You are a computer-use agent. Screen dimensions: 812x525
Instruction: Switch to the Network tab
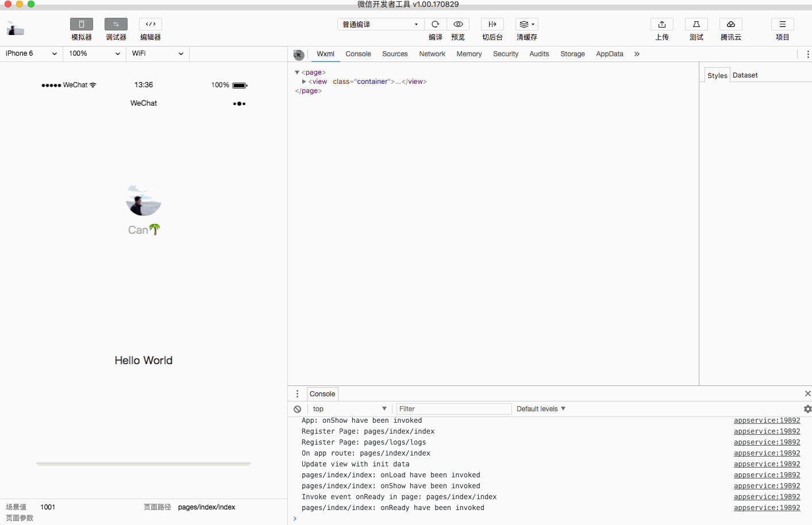pyautogui.click(x=432, y=54)
